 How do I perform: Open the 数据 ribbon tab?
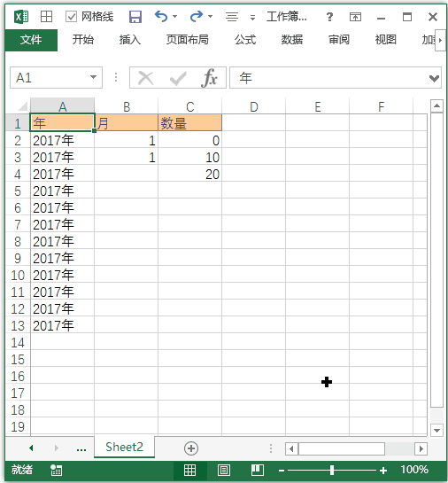[292, 40]
